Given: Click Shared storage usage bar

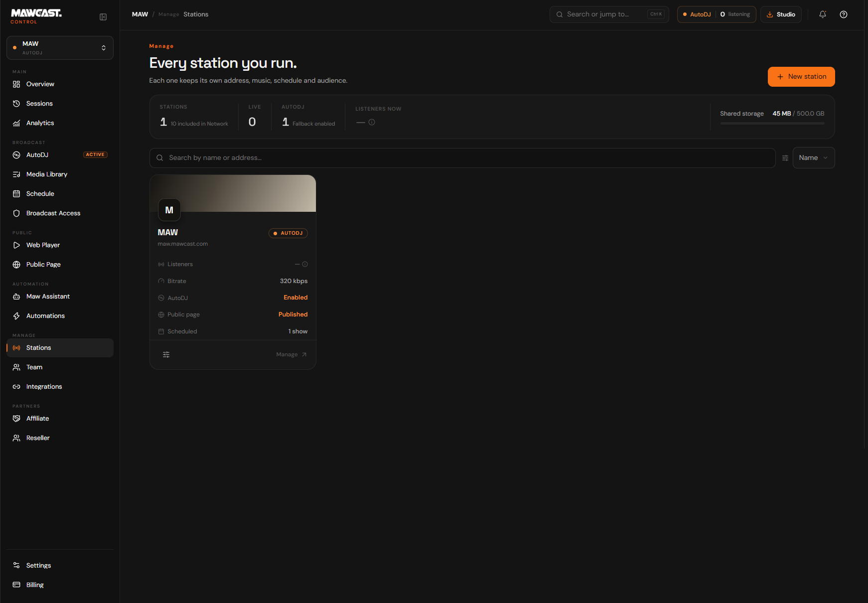Looking at the screenshot, I should (772, 123).
